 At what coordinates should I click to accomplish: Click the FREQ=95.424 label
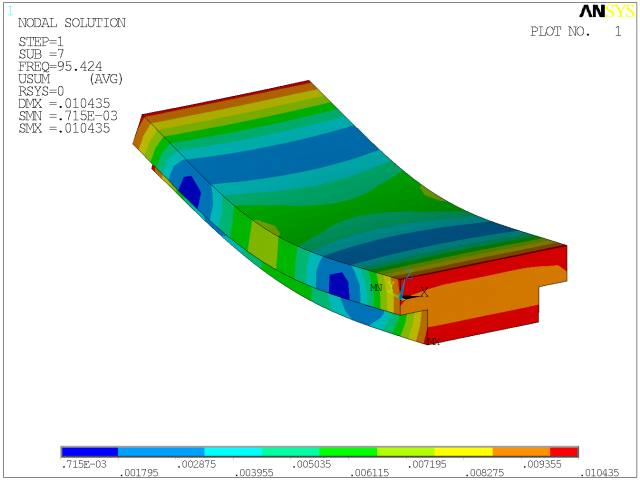60,66
